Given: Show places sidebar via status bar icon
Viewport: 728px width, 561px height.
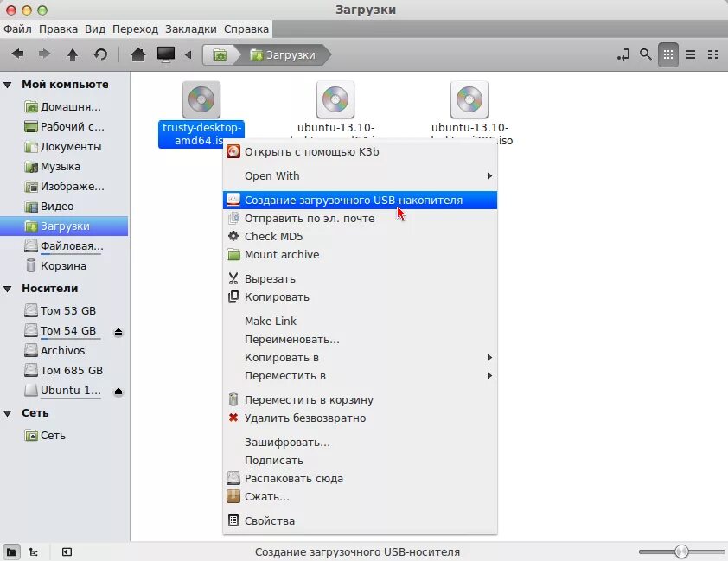Looking at the screenshot, I should click(x=11, y=551).
